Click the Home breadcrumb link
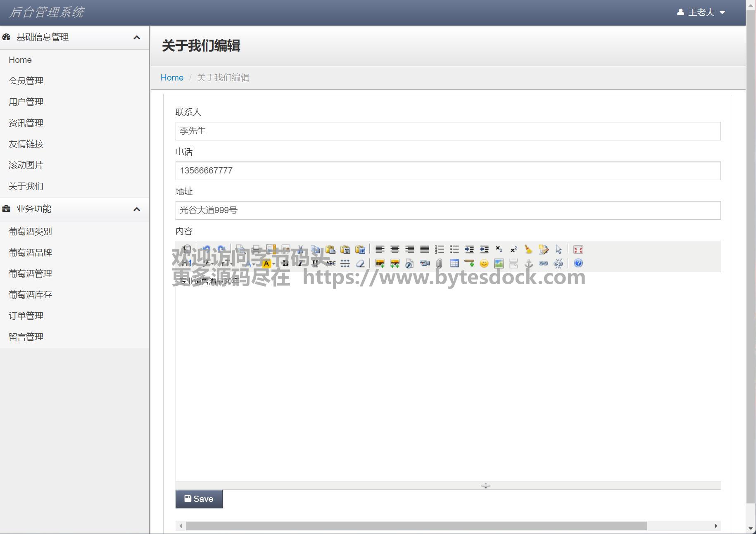 pos(172,78)
